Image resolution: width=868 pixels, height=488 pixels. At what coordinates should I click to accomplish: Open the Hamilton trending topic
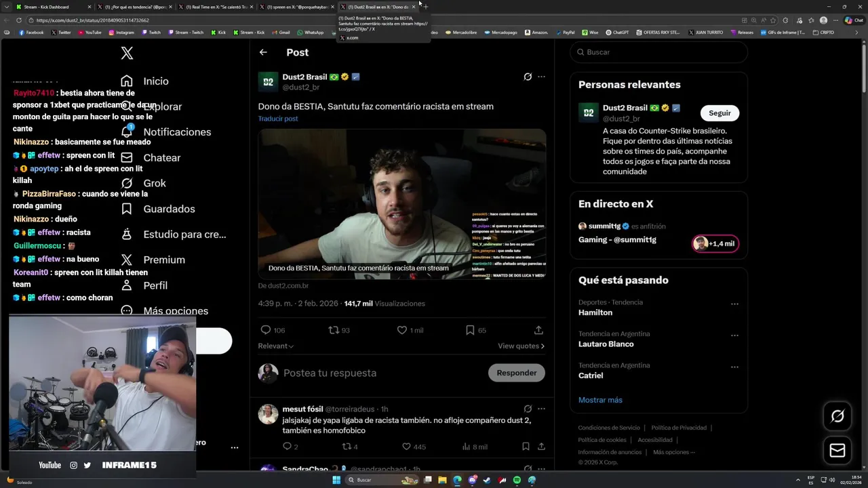pos(595,312)
